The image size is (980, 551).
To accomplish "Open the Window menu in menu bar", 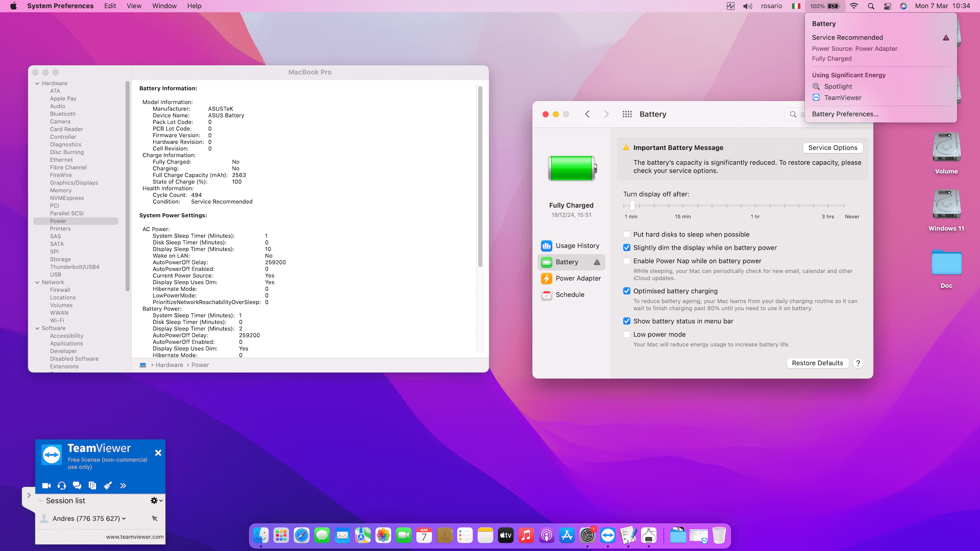I will point(164,6).
